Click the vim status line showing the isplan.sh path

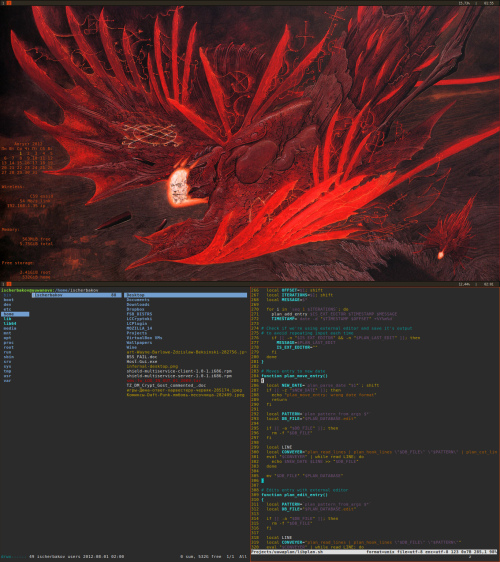[x=375, y=552]
